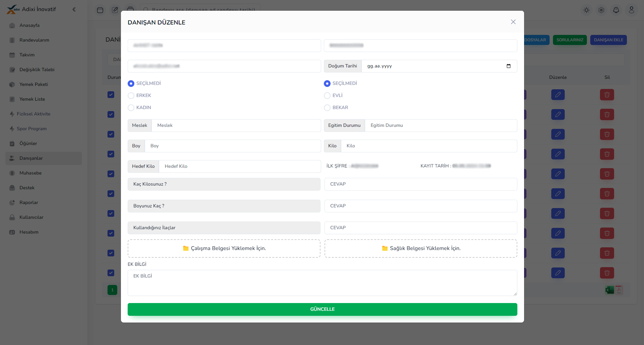644x345 pixels.
Task: Select the ERKEK gender option
Action: (x=131, y=96)
